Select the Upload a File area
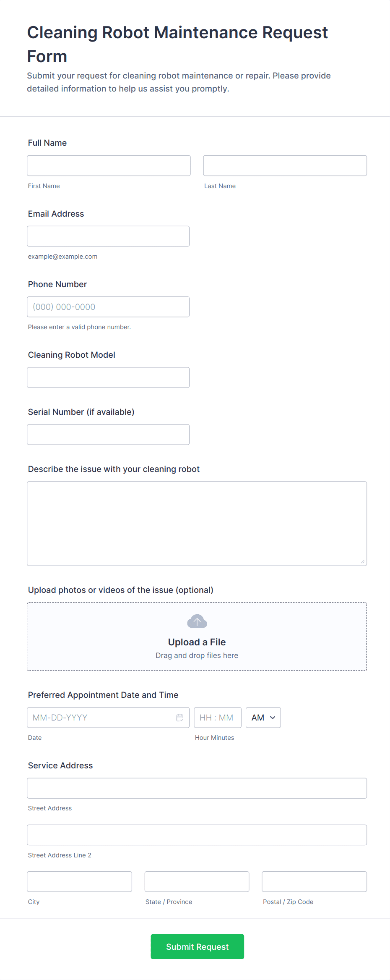Image resolution: width=390 pixels, height=980 pixels. (197, 636)
